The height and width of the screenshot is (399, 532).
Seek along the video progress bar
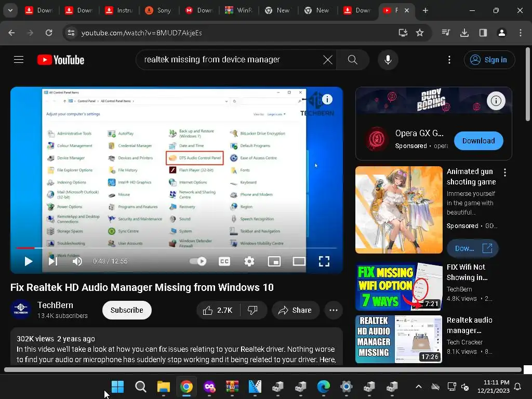pyautogui.click(x=177, y=248)
